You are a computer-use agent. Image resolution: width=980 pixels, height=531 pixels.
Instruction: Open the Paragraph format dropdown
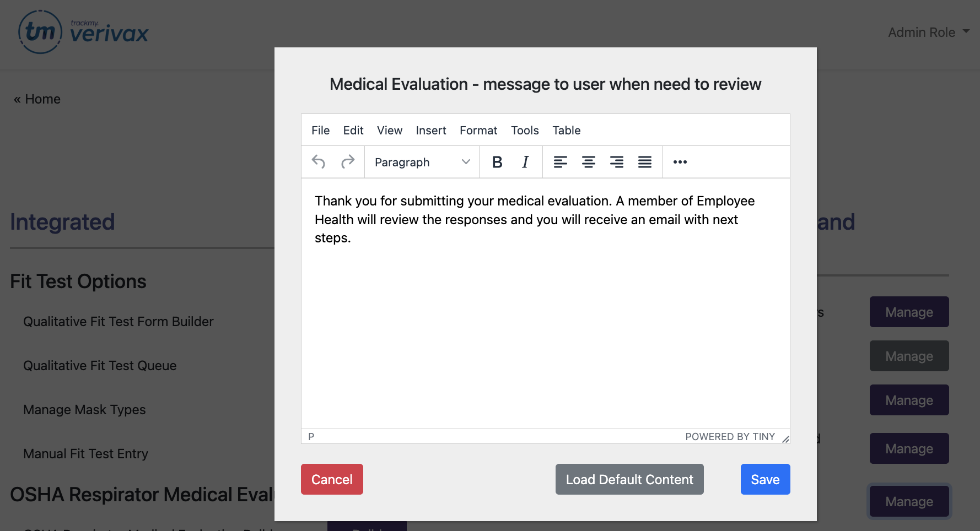click(422, 162)
